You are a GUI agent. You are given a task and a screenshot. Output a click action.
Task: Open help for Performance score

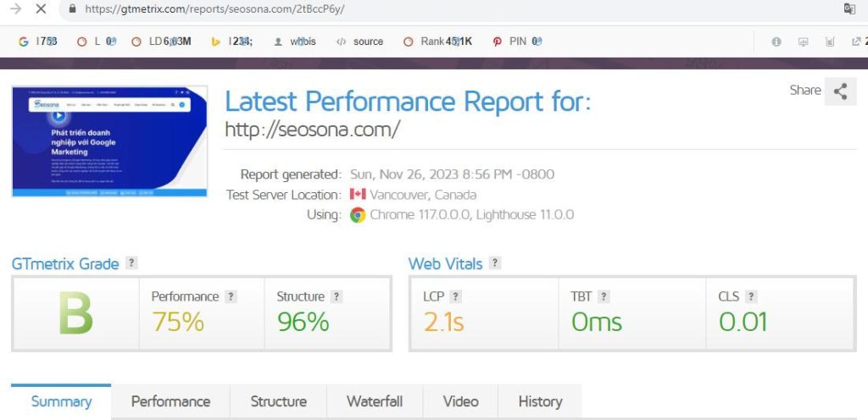click(x=231, y=296)
